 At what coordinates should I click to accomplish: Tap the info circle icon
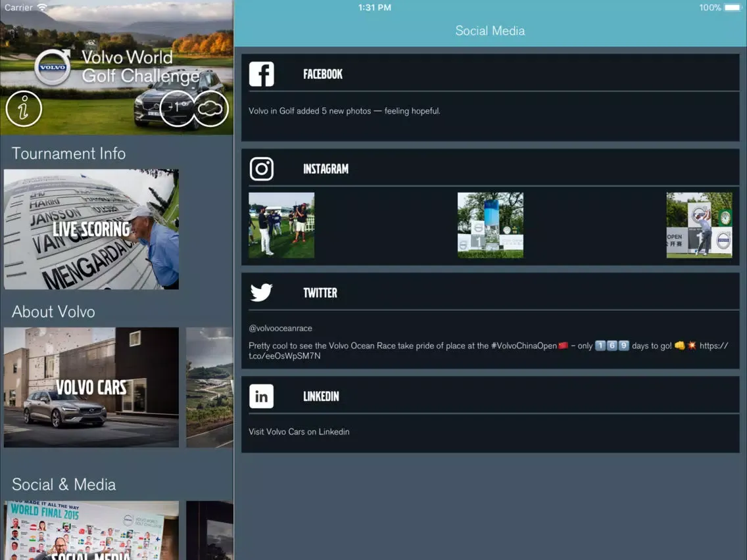(24, 108)
